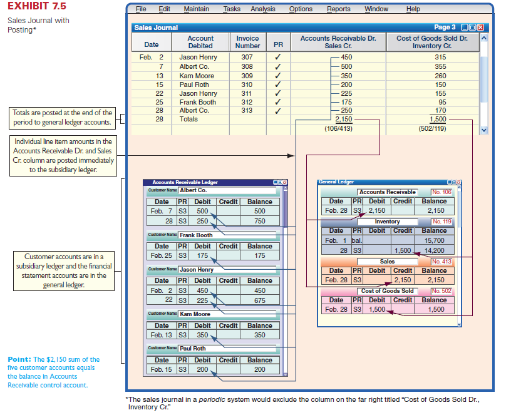Toggle the PR checkmark for invoice 307

click(x=278, y=57)
